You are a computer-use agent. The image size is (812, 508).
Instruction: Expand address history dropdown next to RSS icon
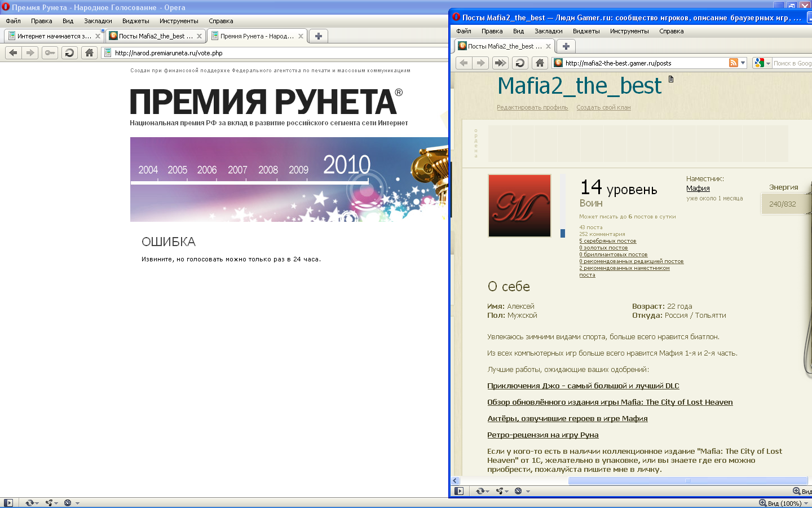click(x=743, y=63)
